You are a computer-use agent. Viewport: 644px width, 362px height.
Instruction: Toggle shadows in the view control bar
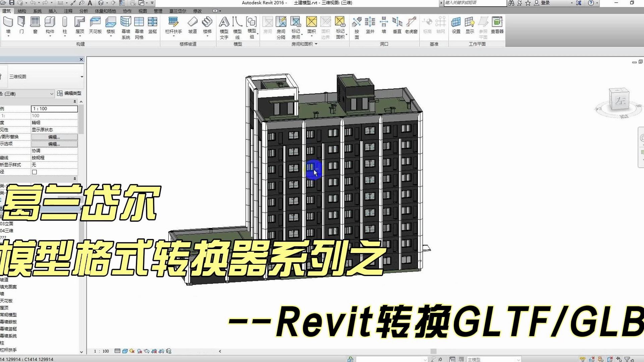click(x=140, y=351)
